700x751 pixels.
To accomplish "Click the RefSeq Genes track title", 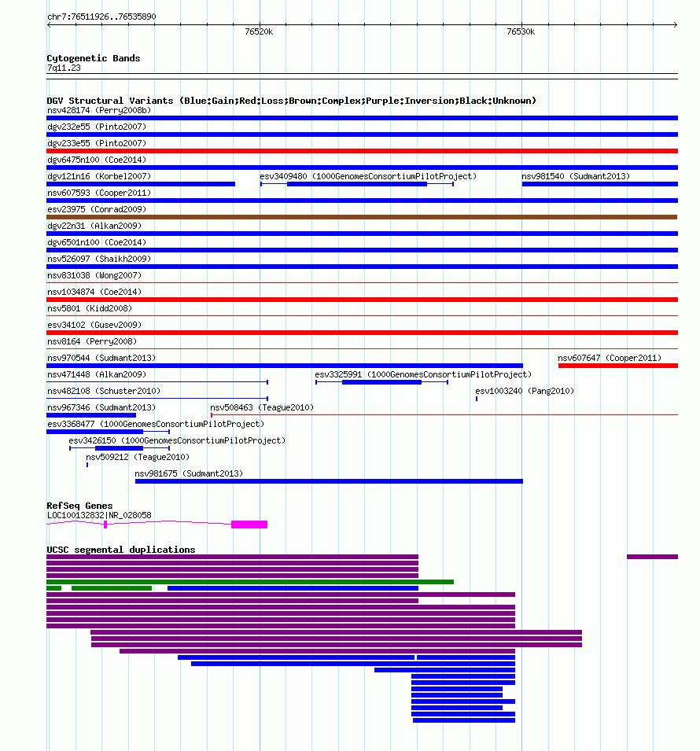I will [79, 506].
